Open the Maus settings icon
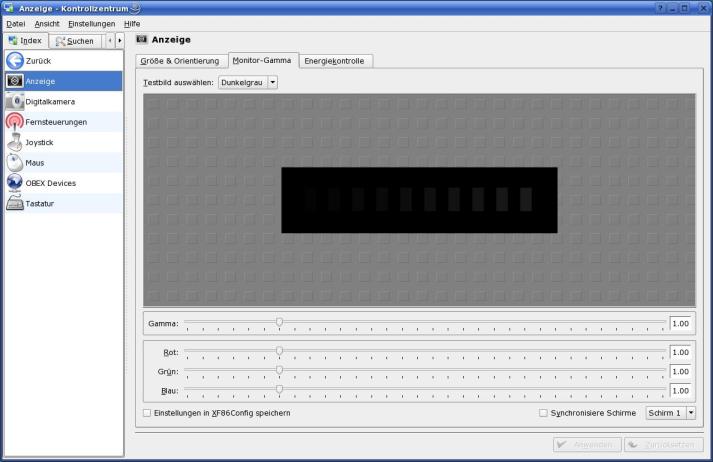 15,163
